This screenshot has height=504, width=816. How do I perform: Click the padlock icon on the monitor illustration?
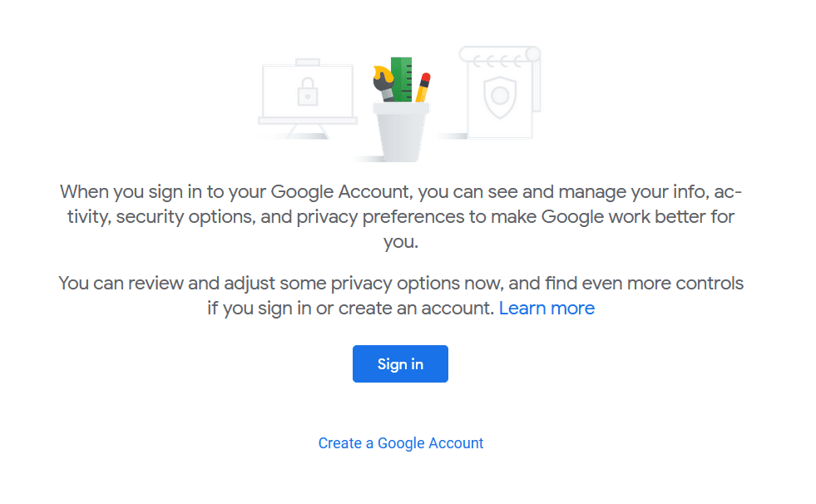point(307,91)
